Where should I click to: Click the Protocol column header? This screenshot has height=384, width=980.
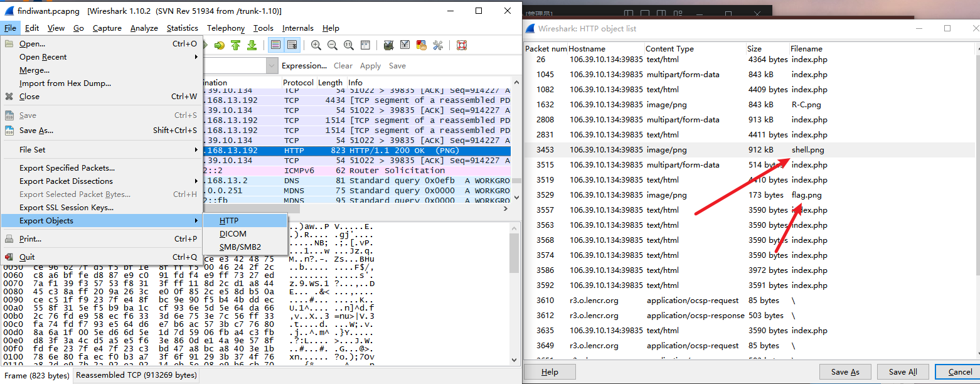coord(298,82)
